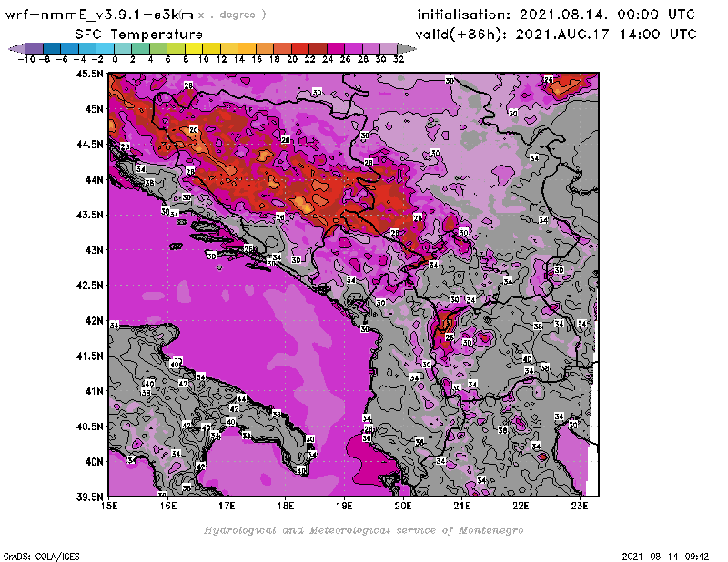Click the '16E' longitude axis label
Image resolution: width=728 pixels, height=562 pixels.
[x=168, y=506]
